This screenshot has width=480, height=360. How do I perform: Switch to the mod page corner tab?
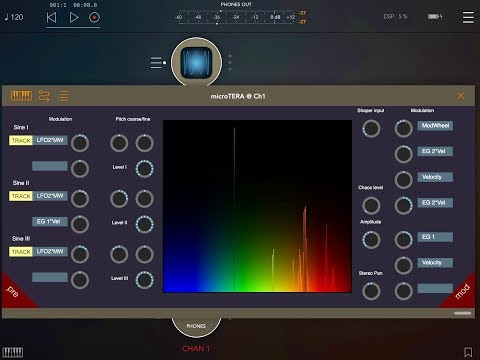(462, 292)
